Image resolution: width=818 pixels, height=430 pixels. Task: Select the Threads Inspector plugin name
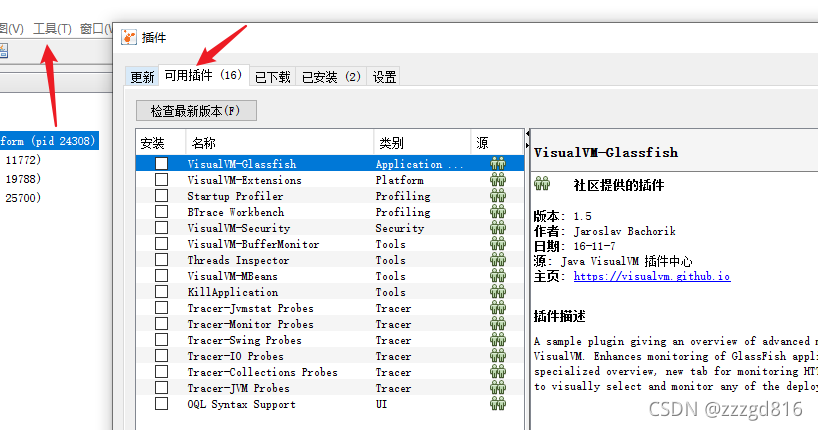click(238, 260)
